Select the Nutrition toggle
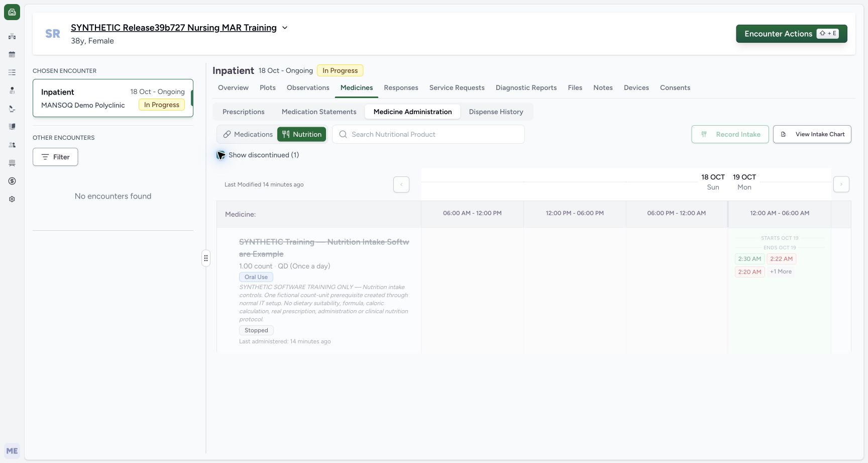The image size is (868, 463). click(301, 134)
